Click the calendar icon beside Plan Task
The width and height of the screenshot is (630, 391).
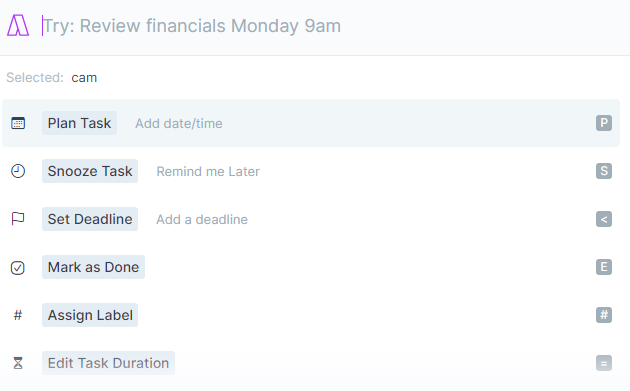pos(18,123)
